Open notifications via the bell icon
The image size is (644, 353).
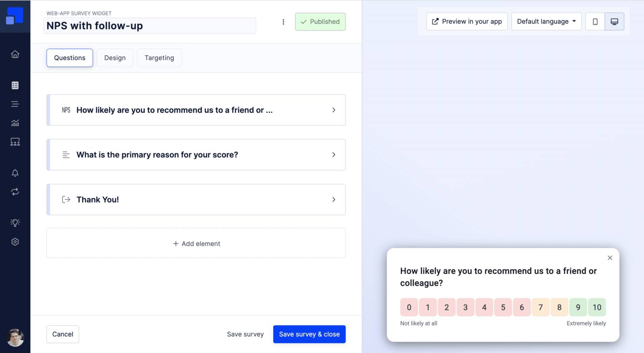click(15, 173)
